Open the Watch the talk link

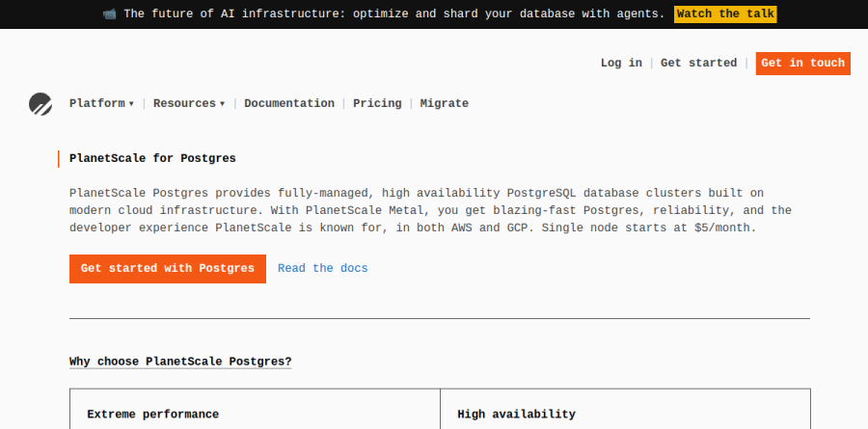coord(725,14)
